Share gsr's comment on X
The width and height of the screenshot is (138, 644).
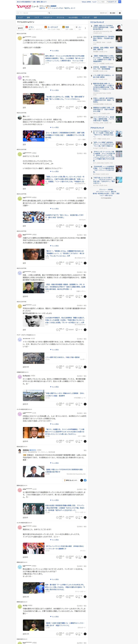85,68
